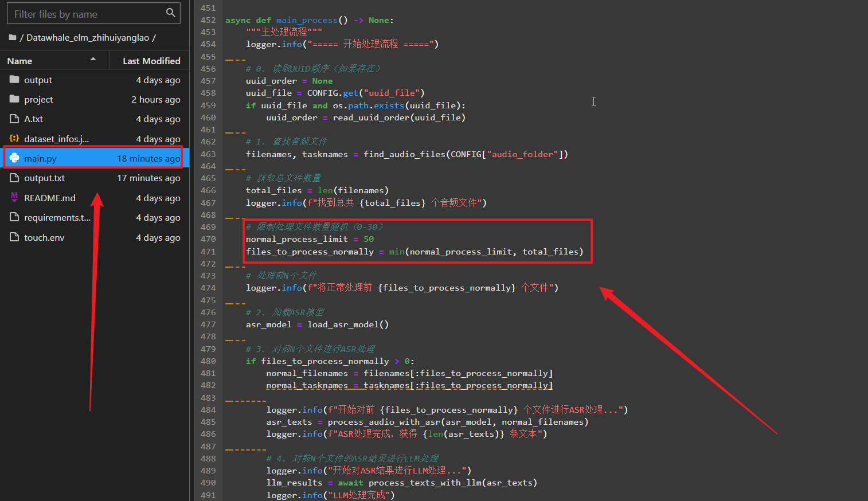This screenshot has width=868, height=501.
Task: Click the Filter files by name field
Action: 93,13
